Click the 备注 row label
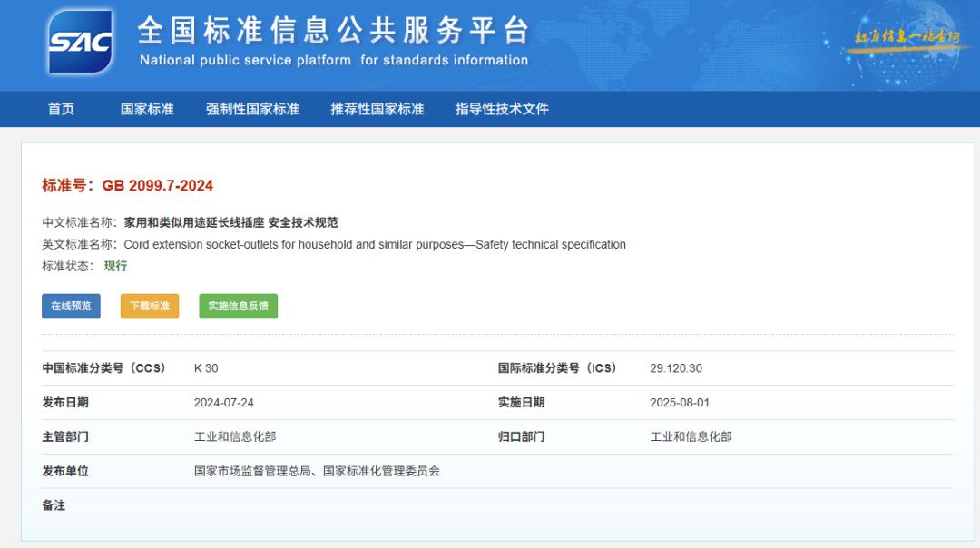The width and height of the screenshot is (980, 548). pos(54,505)
